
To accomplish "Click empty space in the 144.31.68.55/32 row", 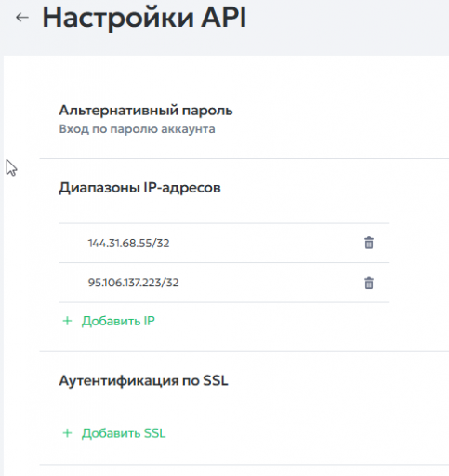I will [267, 243].
